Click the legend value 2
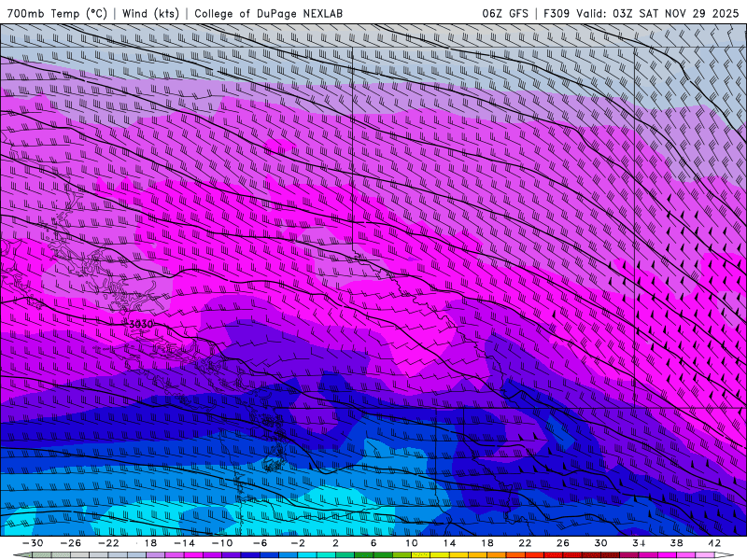747x560 pixels. 336,543
